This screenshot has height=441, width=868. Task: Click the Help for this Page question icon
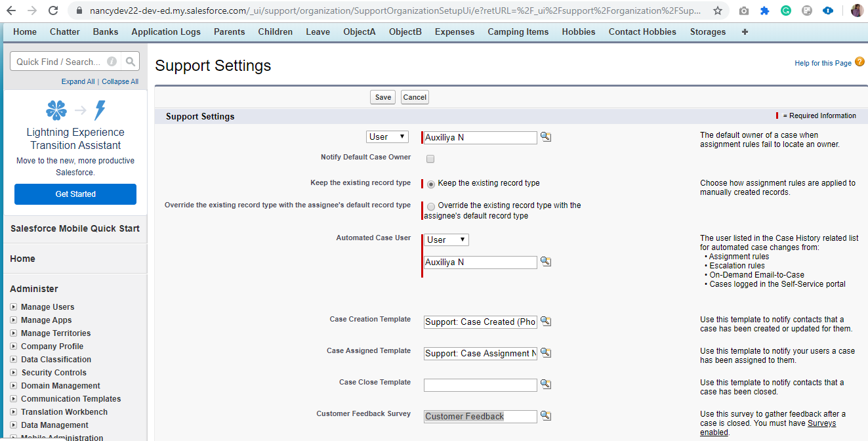click(x=859, y=62)
